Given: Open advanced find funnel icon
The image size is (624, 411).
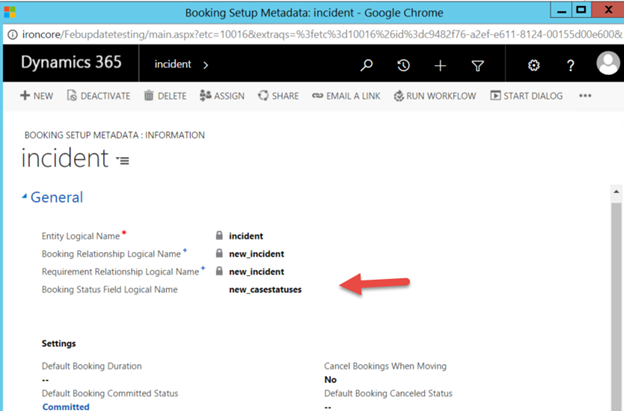Looking at the screenshot, I should tap(477, 65).
